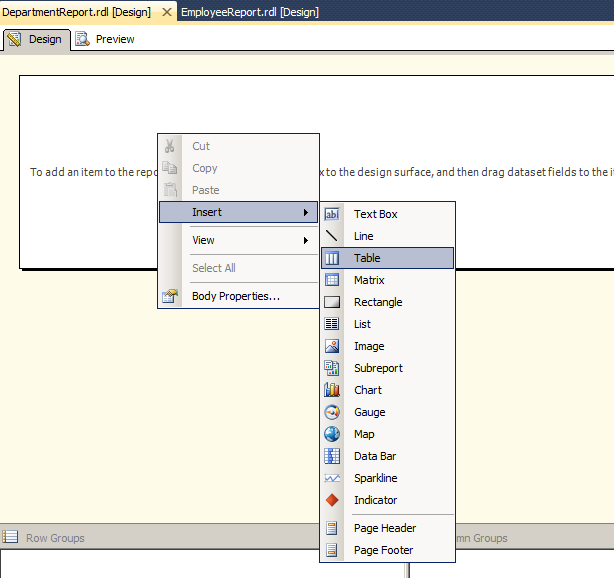The image size is (614, 578).
Task: Close the DepartmentReport.rdl tab
Action: point(167,12)
